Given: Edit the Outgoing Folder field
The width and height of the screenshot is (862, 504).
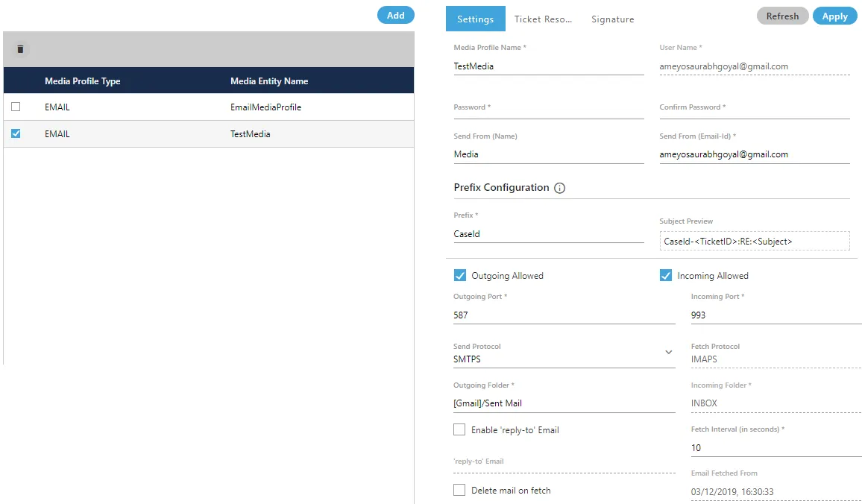Looking at the screenshot, I should tap(564, 403).
